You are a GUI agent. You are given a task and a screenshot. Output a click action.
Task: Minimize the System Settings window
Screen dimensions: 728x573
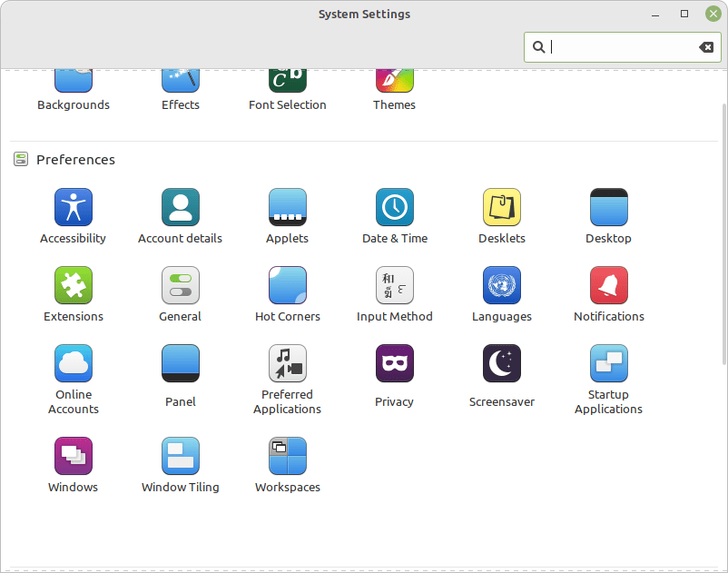tap(655, 15)
